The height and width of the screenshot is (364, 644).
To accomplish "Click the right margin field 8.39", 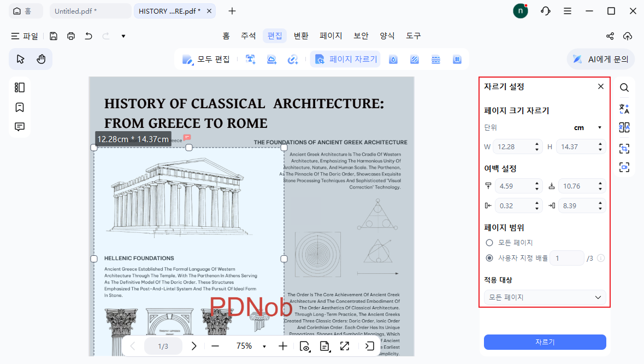I will click(x=582, y=206).
